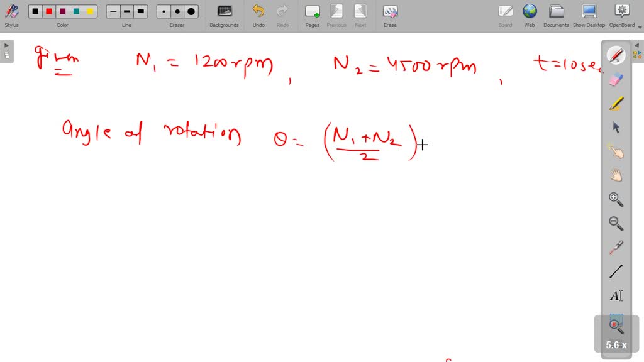Select the Write Text tool
This screenshot has width=644, height=362.
(616, 294)
